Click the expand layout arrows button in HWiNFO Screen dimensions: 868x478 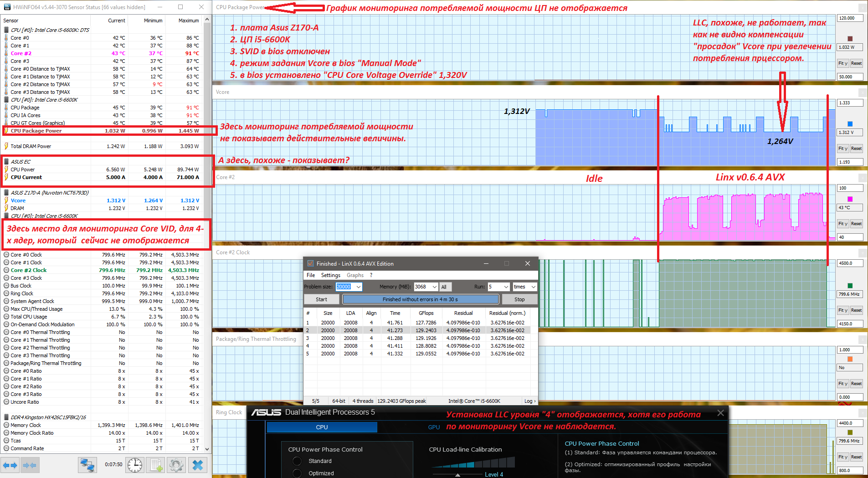pyautogui.click(x=10, y=465)
